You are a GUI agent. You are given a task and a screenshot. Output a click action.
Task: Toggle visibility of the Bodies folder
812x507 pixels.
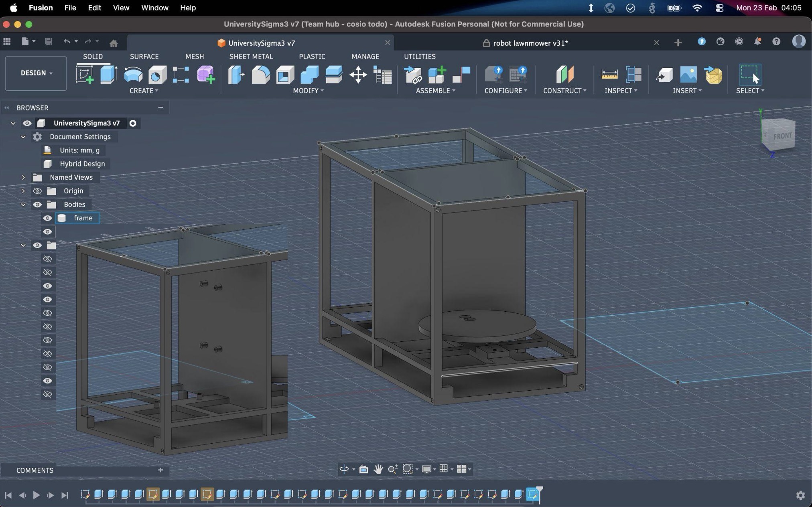tap(37, 205)
